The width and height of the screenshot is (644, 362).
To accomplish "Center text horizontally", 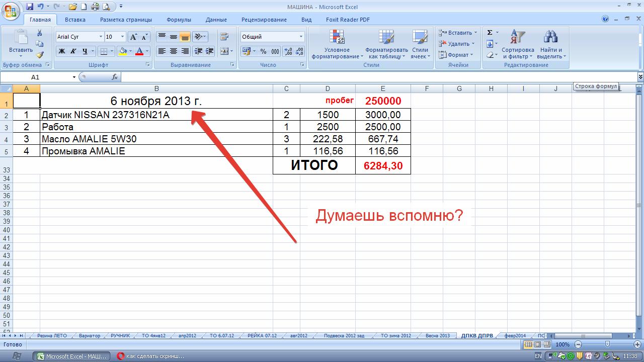I will coord(173,51).
